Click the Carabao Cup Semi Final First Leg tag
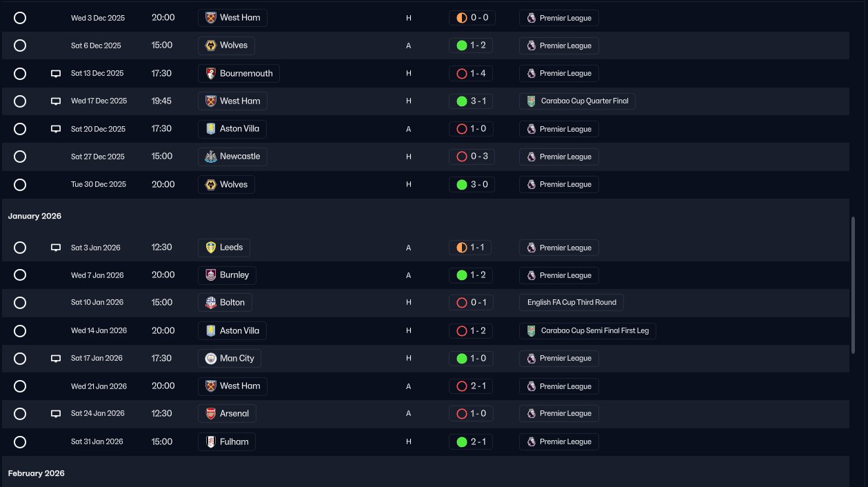The width and height of the screenshot is (868, 487). [x=587, y=330]
